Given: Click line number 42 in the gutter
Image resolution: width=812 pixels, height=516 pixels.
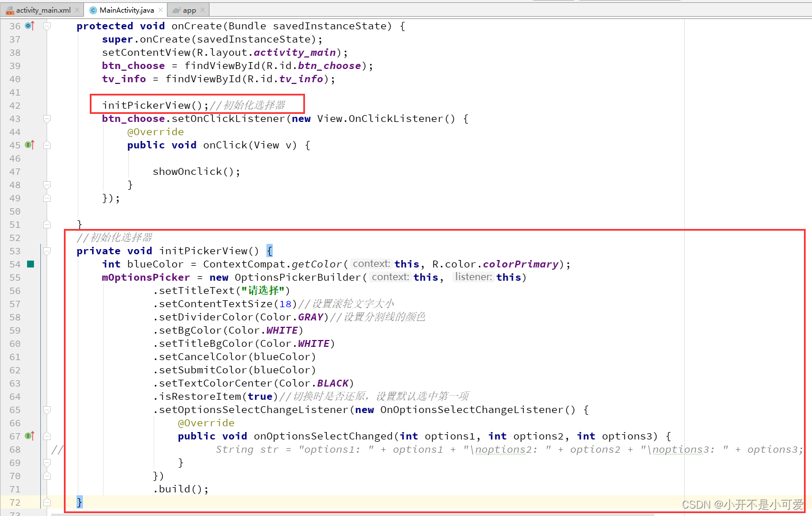Looking at the screenshot, I should 15,105.
